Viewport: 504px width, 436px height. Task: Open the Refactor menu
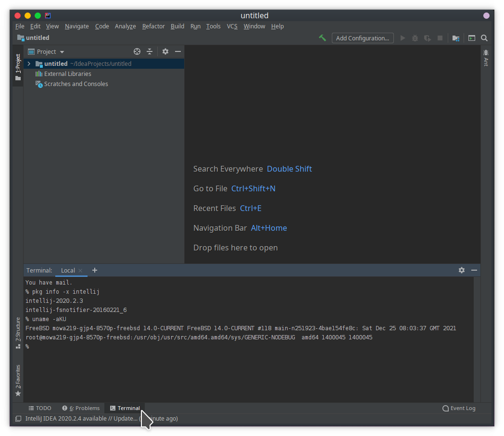click(153, 26)
